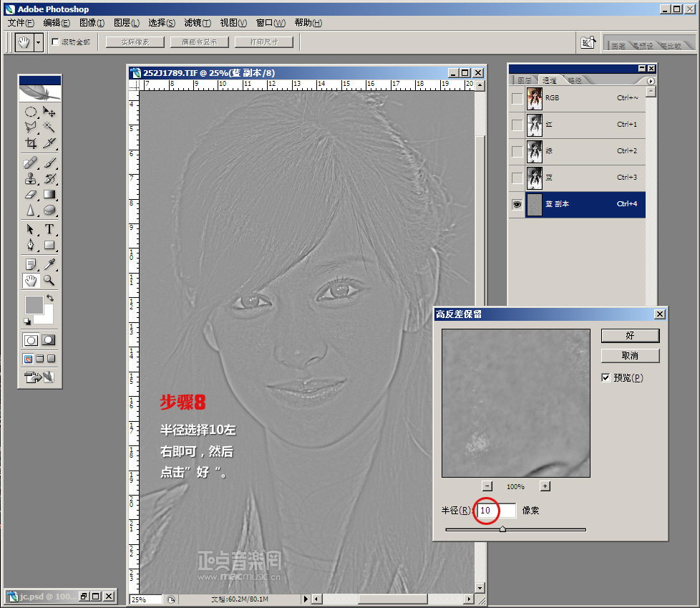Open the Hand tool preset dropdown arrow
This screenshot has height=608, width=700.
coord(38,42)
